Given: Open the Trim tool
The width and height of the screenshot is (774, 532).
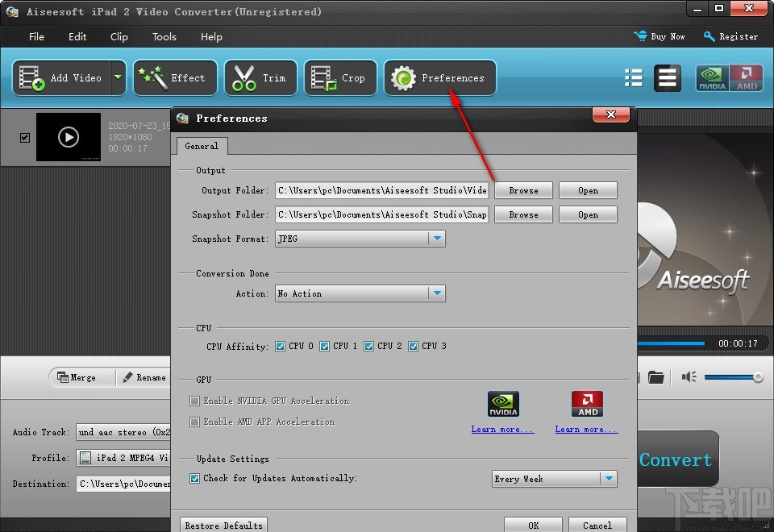Looking at the screenshot, I should (x=260, y=78).
